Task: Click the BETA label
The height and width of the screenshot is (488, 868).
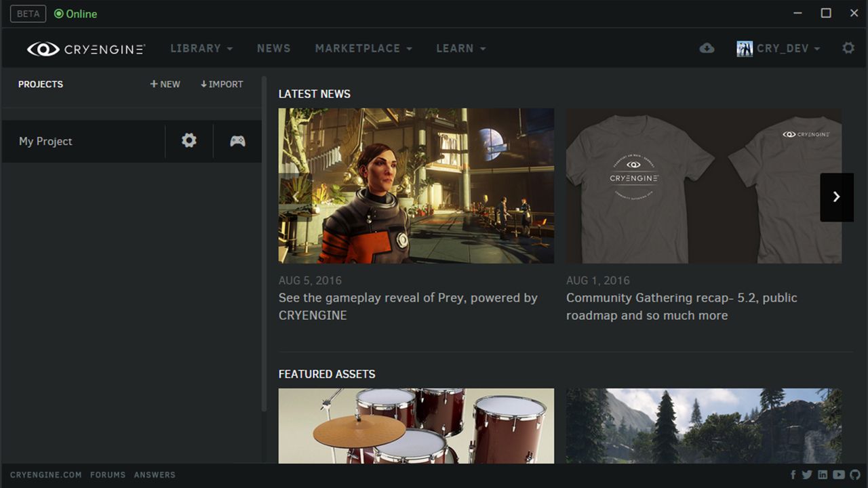Action: click(x=27, y=13)
